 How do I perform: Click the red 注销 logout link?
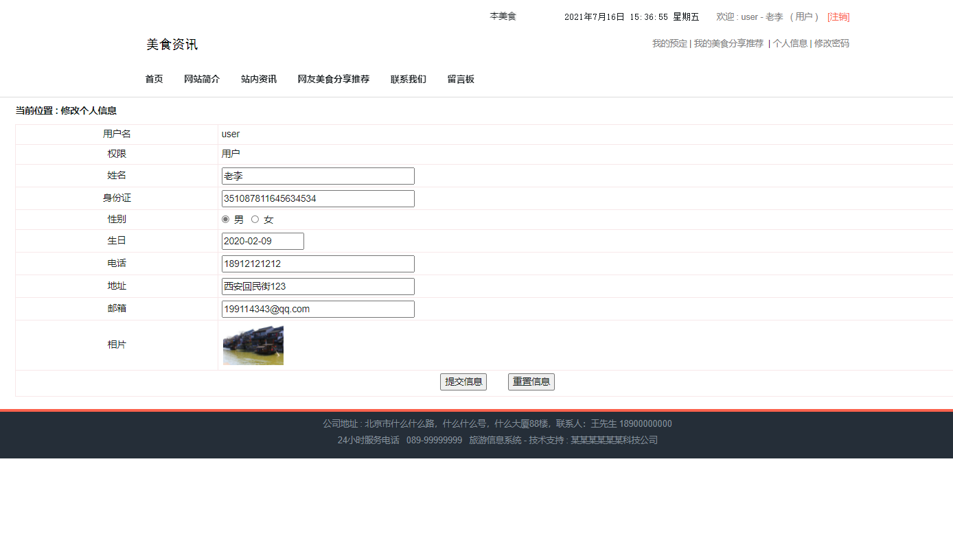(x=838, y=16)
